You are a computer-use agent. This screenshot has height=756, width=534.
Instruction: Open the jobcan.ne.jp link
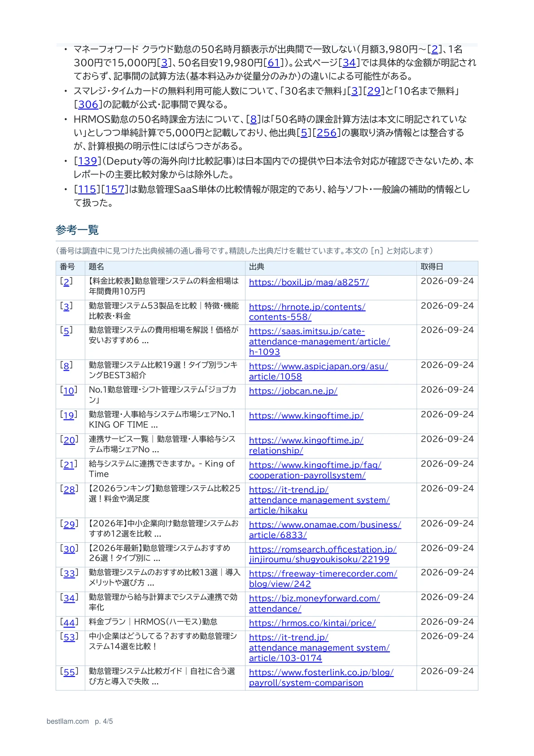tap(293, 391)
